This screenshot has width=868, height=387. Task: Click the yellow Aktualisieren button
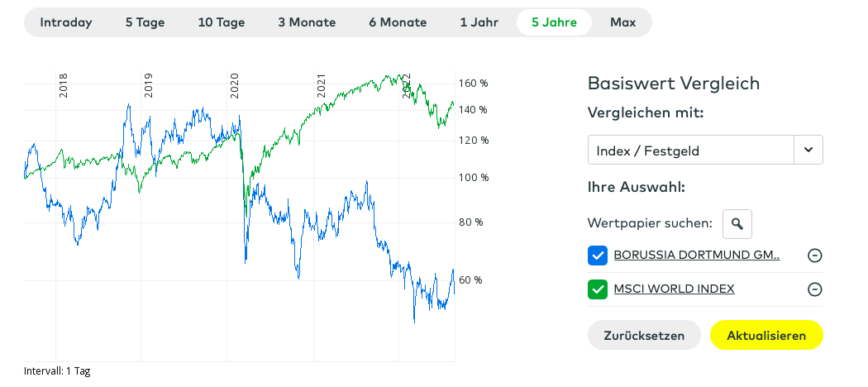tap(766, 336)
